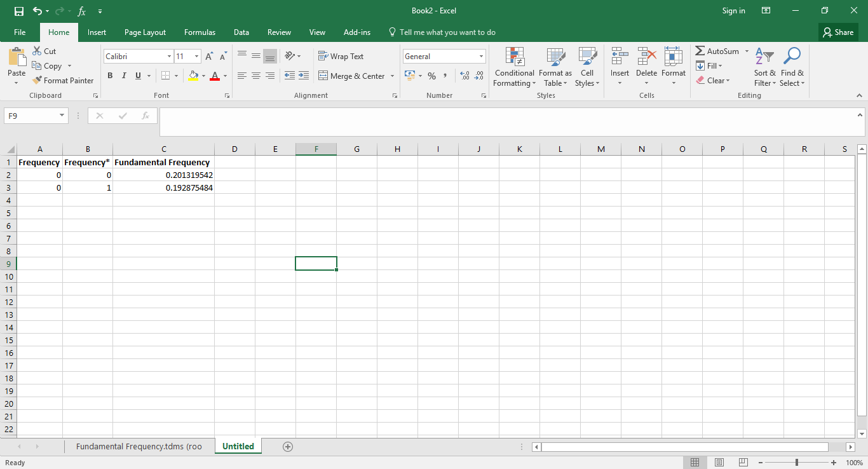This screenshot has width=868, height=469.
Task: Apply the red font color
Action: 215,76
